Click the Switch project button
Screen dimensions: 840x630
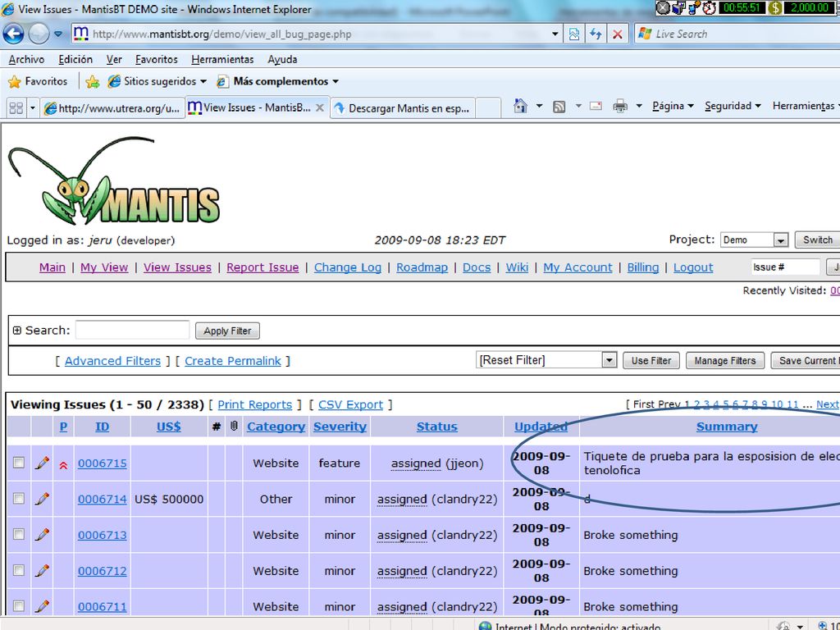(x=817, y=240)
